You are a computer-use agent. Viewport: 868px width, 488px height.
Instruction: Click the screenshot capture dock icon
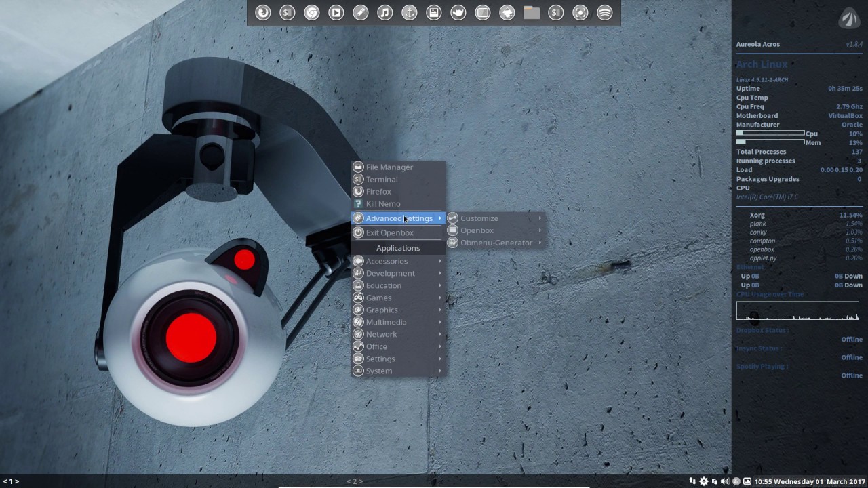point(580,12)
